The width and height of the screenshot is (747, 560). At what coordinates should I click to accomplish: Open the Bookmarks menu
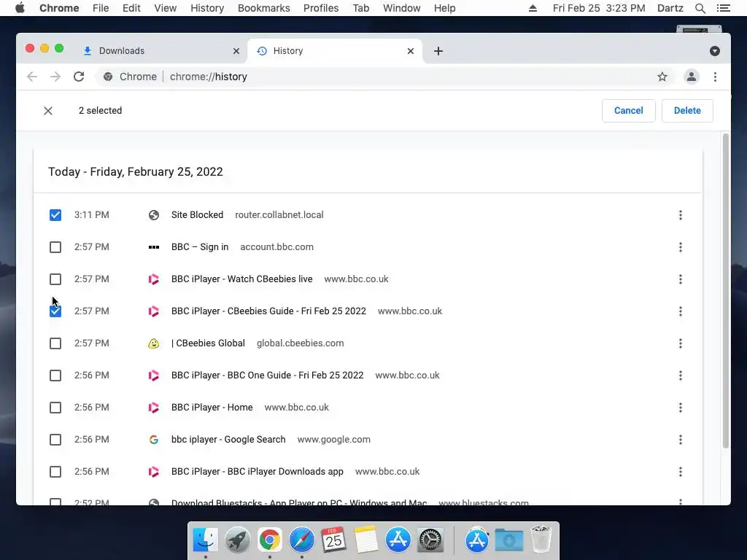point(264,8)
